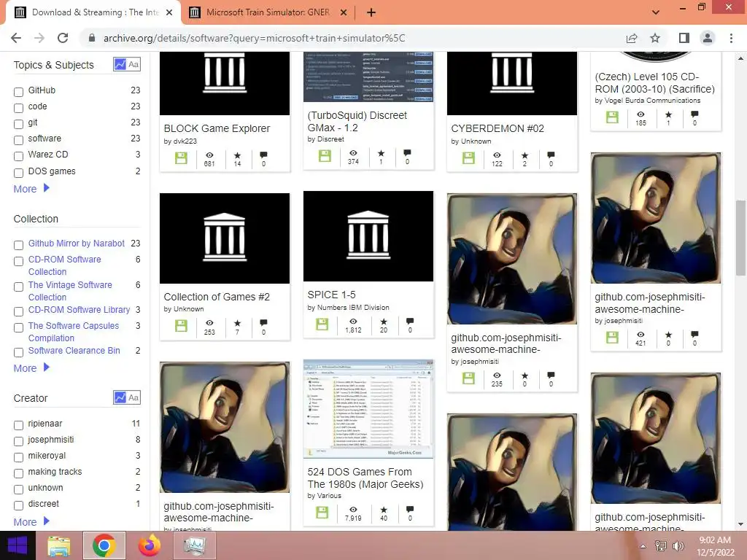The height and width of the screenshot is (560, 747).
Task: Check the GitHub topic filter
Action: pos(18,92)
